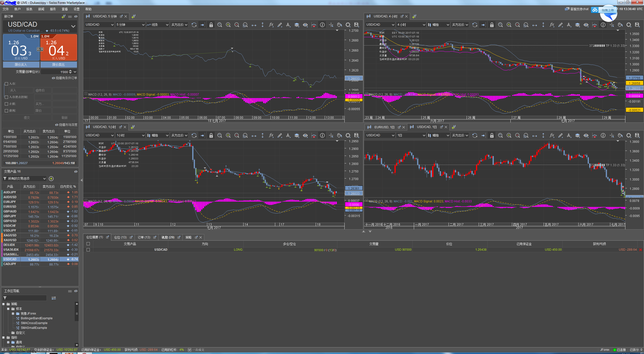Viewport: 644px width, 354px height.
Task: Click price marker icon in 1-hour chart toolbar
Action: coord(314,135)
